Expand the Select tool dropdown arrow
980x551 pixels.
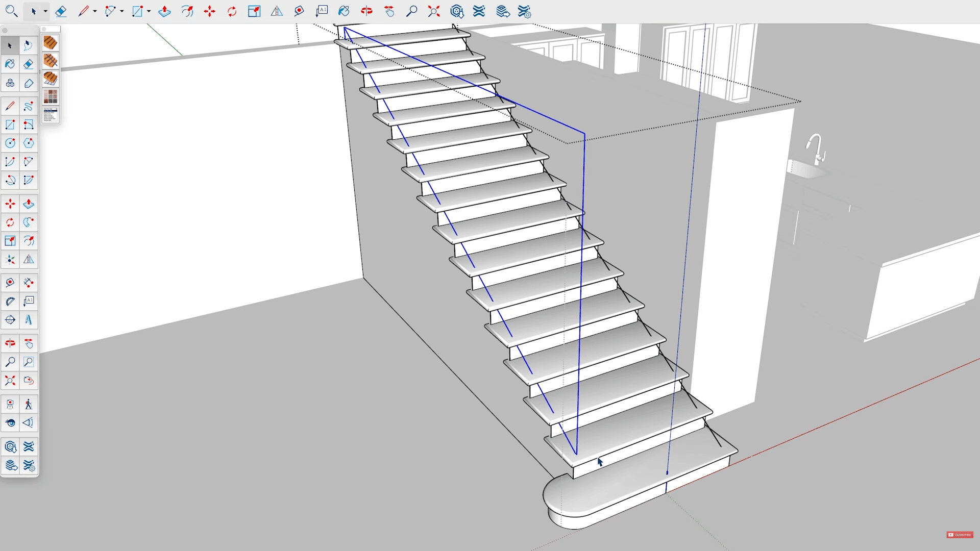click(45, 11)
